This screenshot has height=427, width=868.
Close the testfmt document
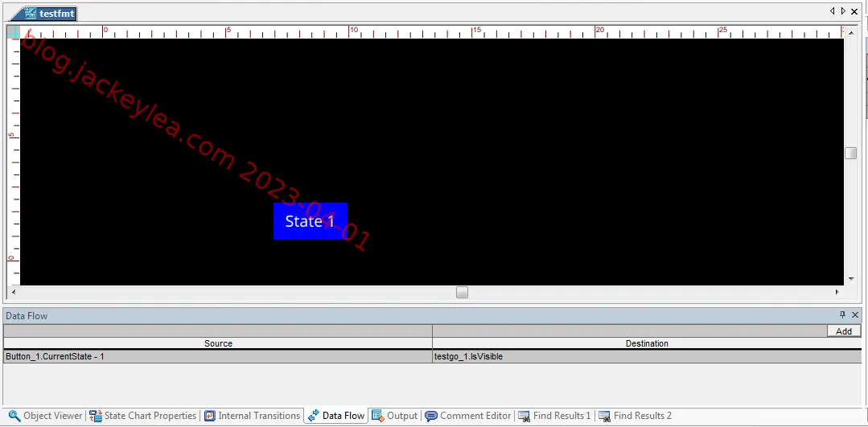pyautogui.click(x=854, y=11)
